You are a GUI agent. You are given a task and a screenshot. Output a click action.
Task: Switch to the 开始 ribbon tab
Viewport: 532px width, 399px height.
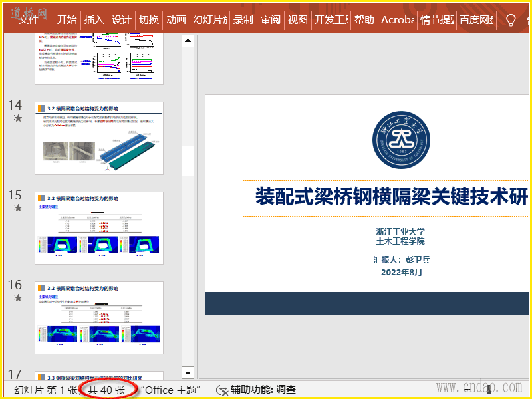(67, 20)
